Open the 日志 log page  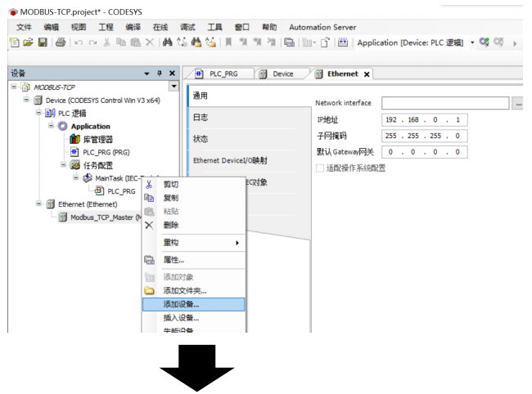tap(201, 118)
